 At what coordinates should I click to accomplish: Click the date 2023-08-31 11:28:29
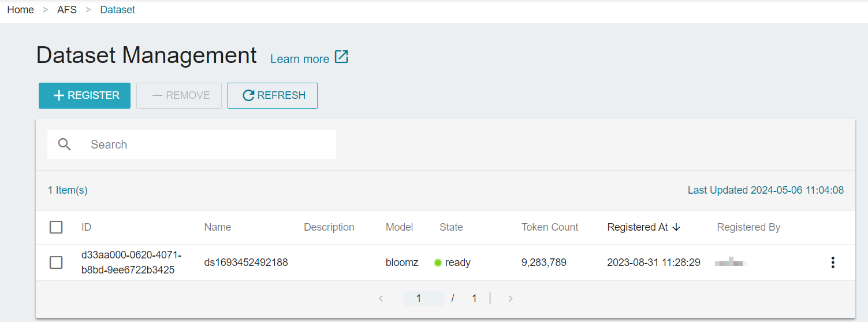click(654, 262)
